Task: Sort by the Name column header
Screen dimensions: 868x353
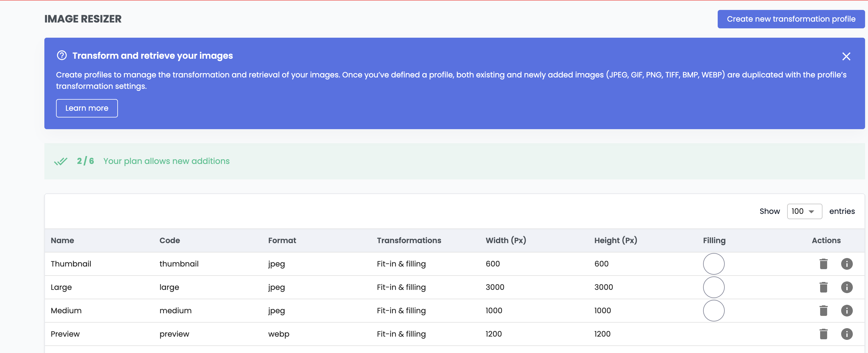Action: point(62,240)
